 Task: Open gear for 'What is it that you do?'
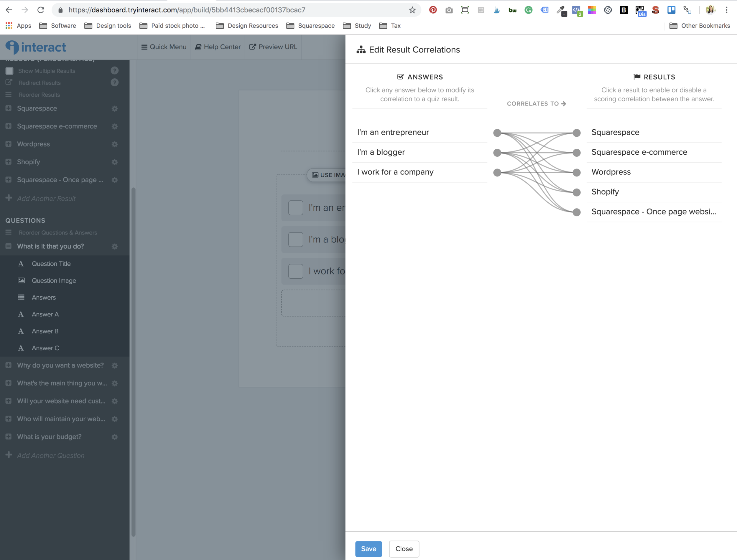tap(114, 247)
